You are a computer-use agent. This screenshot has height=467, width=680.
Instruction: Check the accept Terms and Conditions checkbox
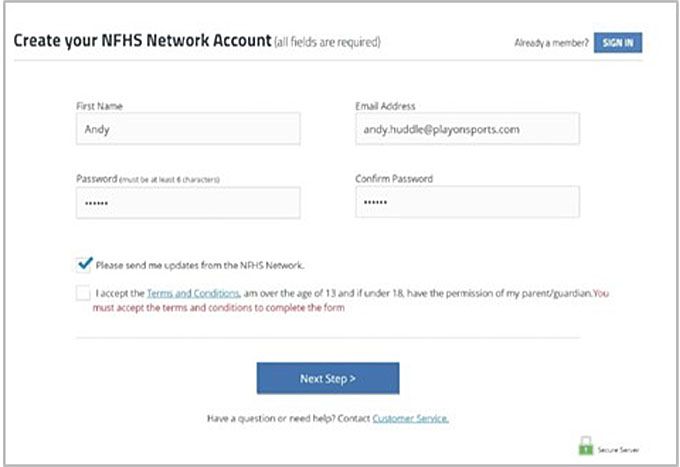pos(83,293)
